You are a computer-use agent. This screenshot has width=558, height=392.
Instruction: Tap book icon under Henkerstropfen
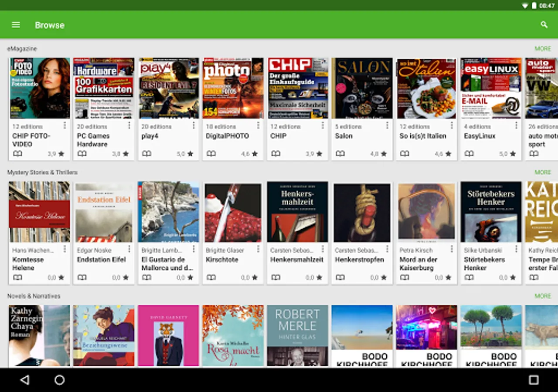click(x=340, y=277)
